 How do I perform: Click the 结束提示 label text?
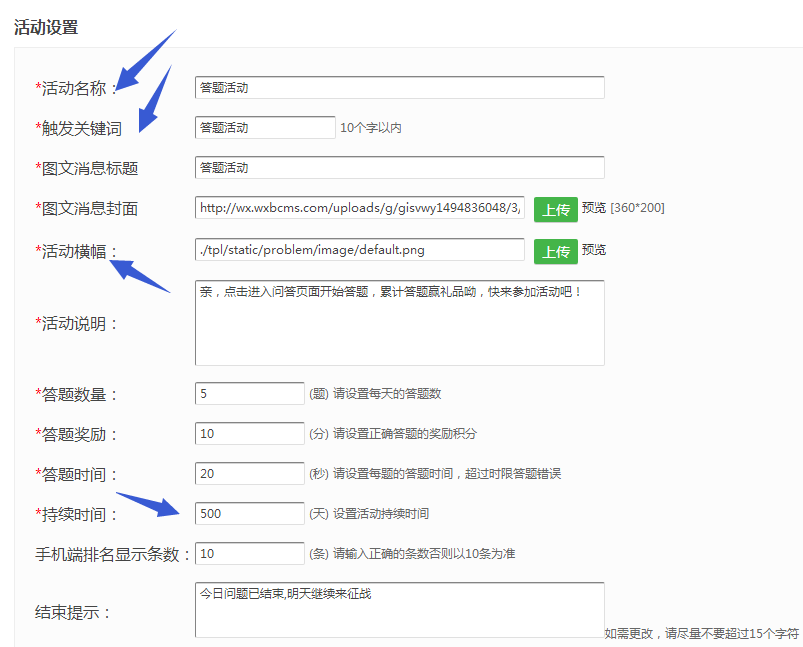coord(72,612)
